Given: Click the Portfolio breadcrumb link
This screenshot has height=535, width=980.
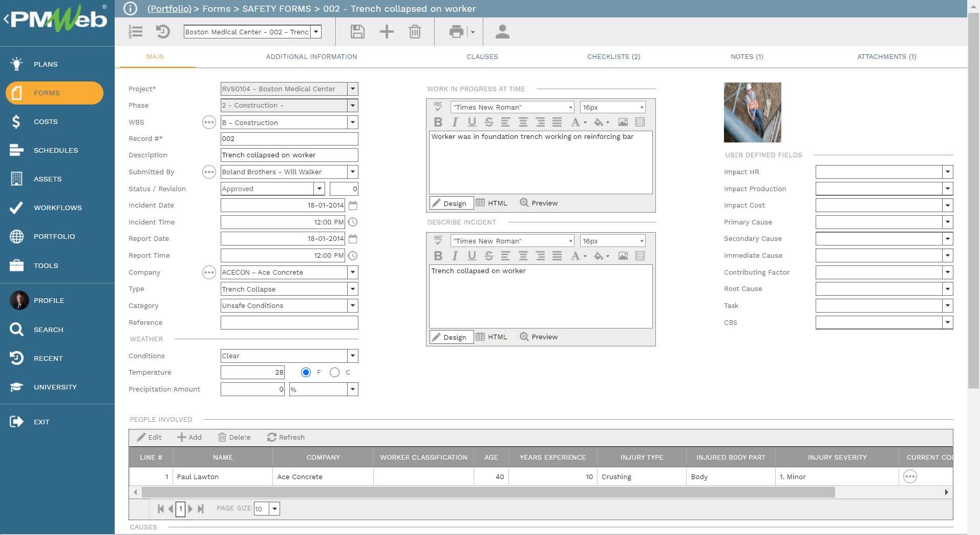Looking at the screenshot, I should (x=169, y=9).
